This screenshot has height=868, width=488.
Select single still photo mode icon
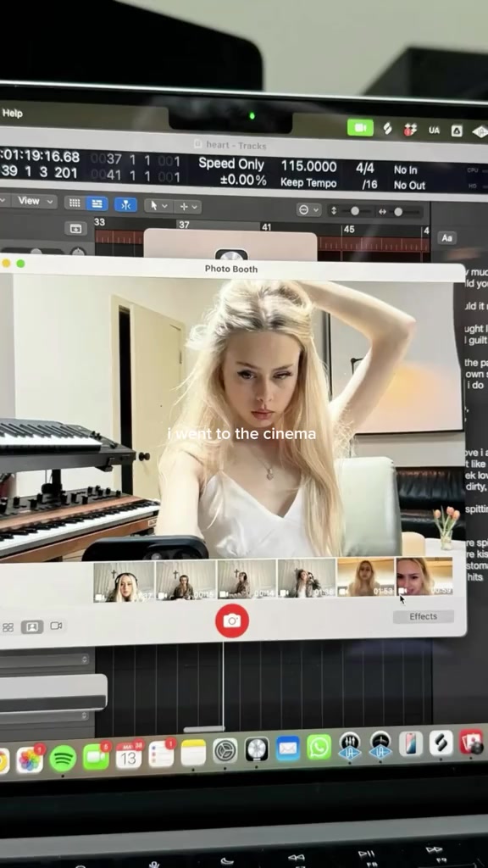(x=32, y=626)
